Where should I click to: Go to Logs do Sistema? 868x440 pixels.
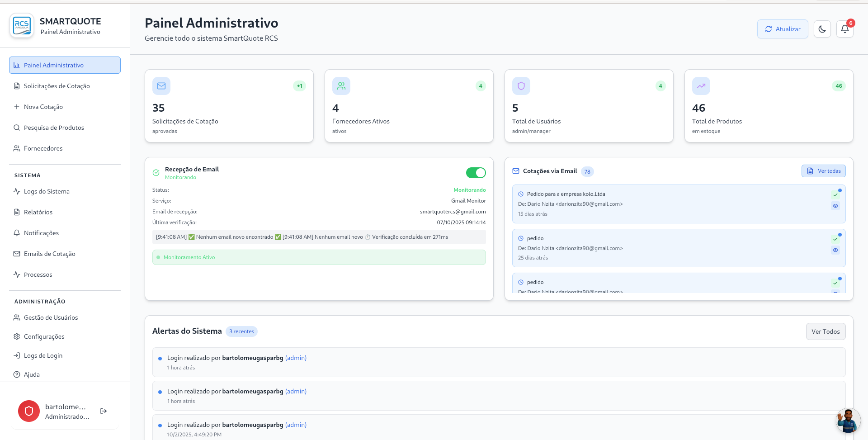click(x=47, y=191)
